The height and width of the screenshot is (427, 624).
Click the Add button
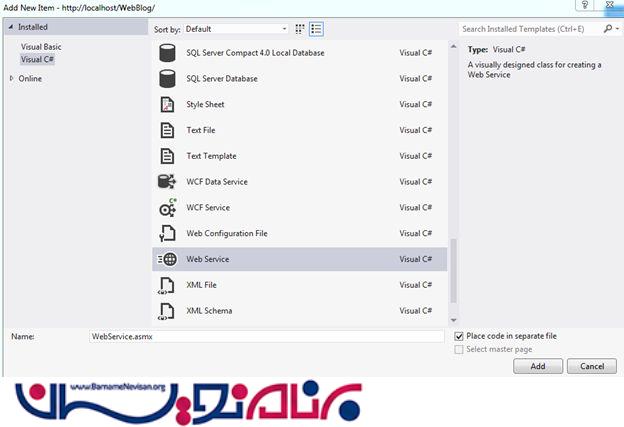538,367
